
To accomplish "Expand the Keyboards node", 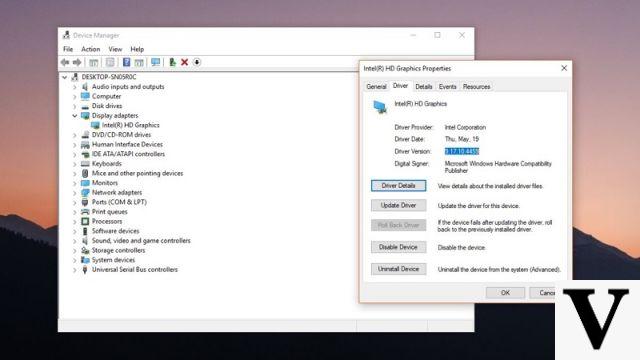I will (75, 164).
